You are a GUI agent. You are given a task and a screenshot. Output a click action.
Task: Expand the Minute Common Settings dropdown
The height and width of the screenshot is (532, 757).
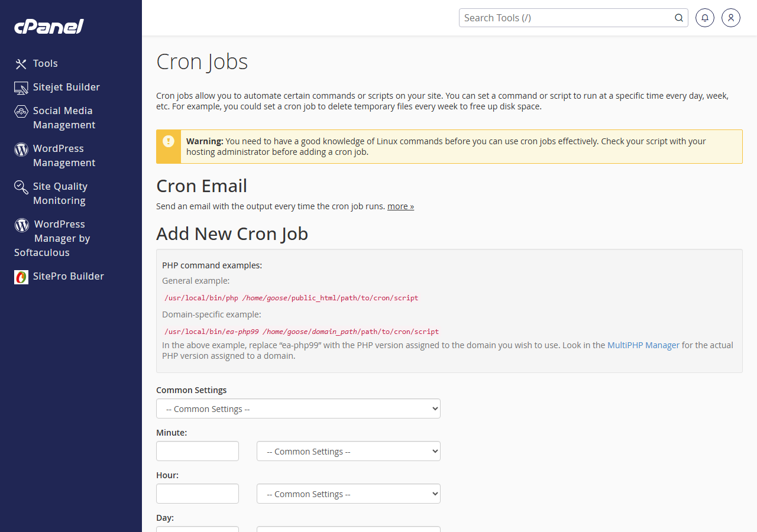(348, 451)
